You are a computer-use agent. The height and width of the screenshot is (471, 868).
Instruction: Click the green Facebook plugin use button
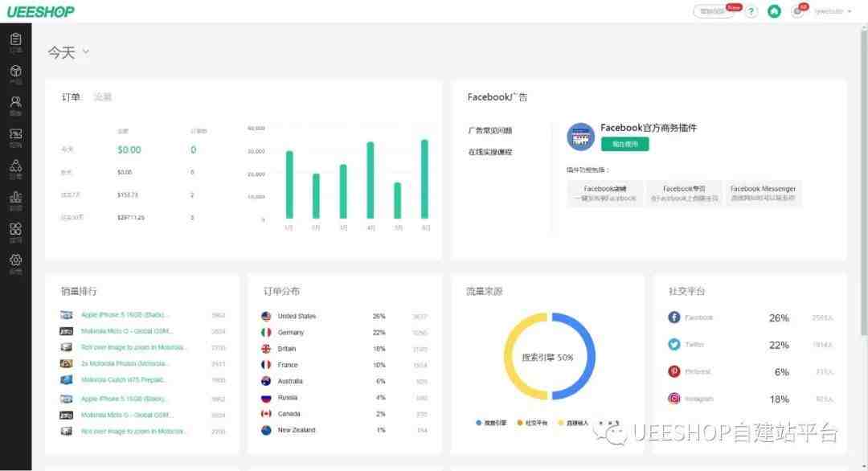coord(624,144)
